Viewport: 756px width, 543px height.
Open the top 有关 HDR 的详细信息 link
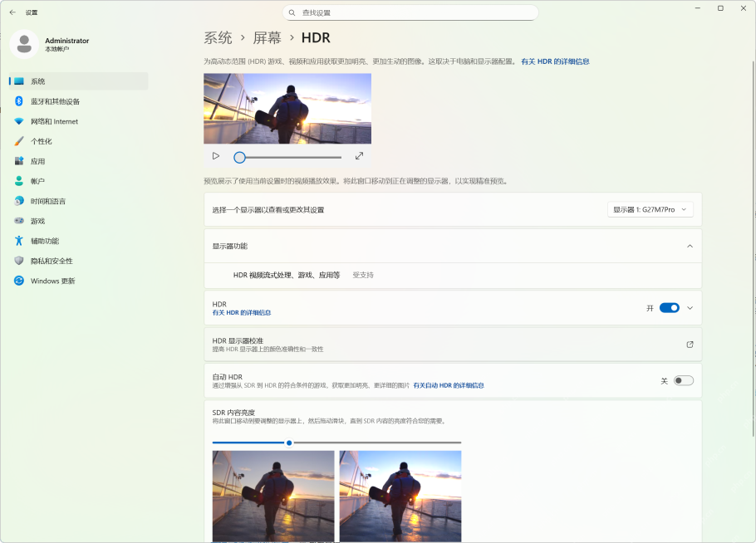[x=555, y=61]
